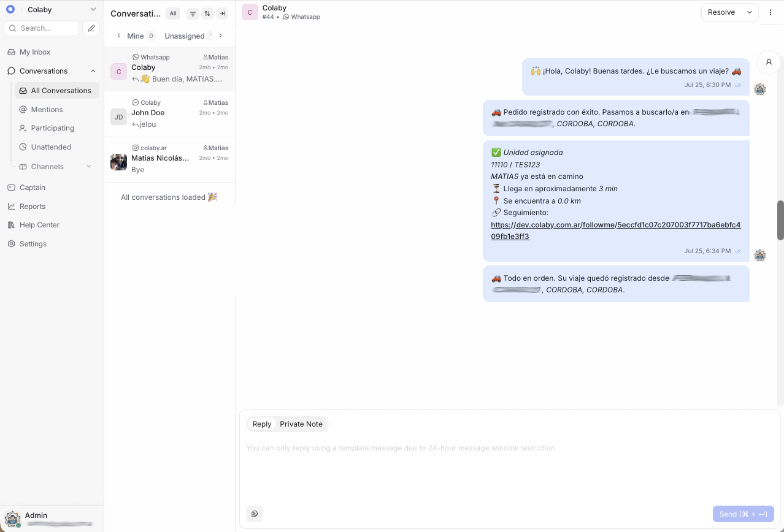Click the Reports chart icon

tap(11, 207)
